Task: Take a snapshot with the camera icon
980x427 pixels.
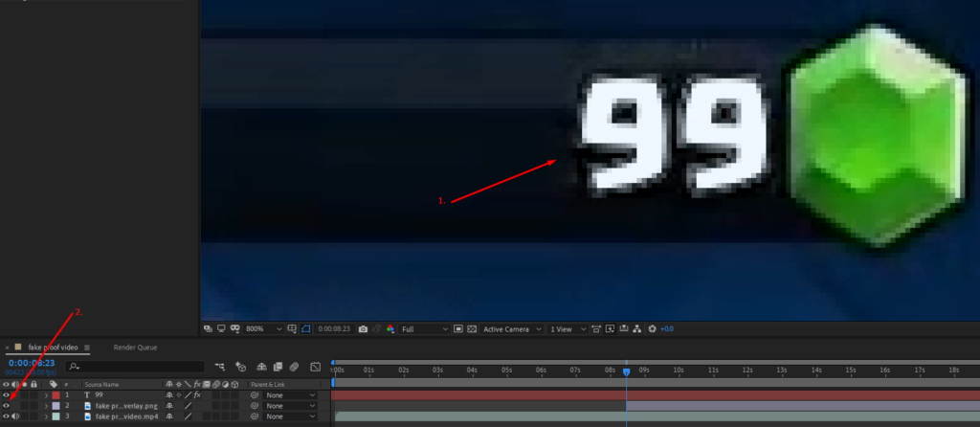Action: tap(363, 328)
